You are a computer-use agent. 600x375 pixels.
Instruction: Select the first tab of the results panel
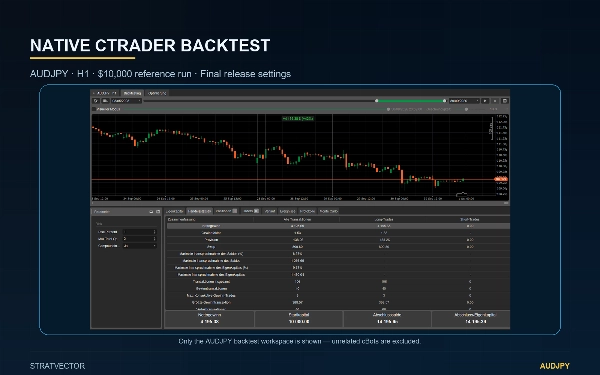click(x=175, y=211)
